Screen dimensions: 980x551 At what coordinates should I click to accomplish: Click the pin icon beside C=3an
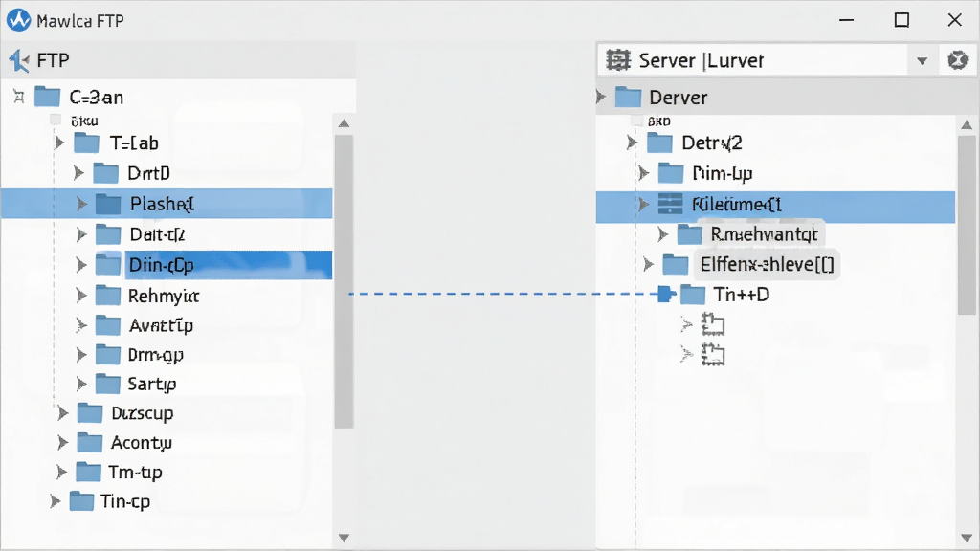click(x=19, y=97)
